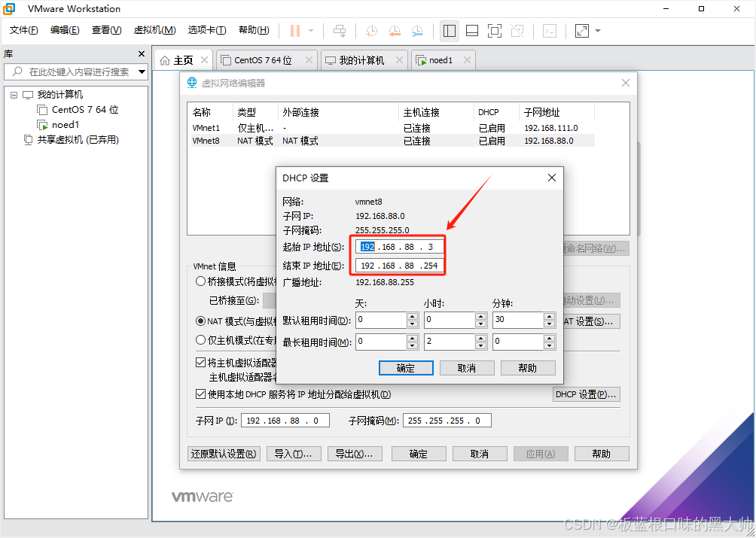This screenshot has height=538, width=756.
Task: Click 帮助 in the DHCP 设置 dialog
Action: (x=528, y=368)
